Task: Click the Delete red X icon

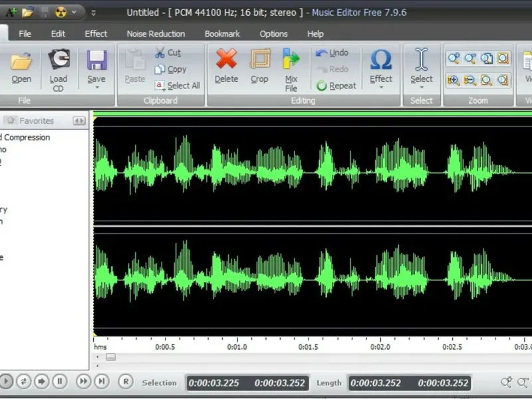Action: coord(226,59)
